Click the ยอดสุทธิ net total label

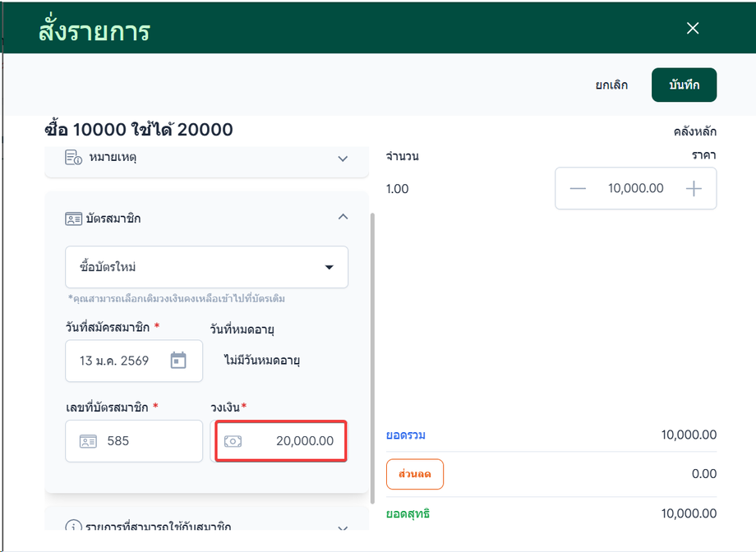pyautogui.click(x=408, y=514)
